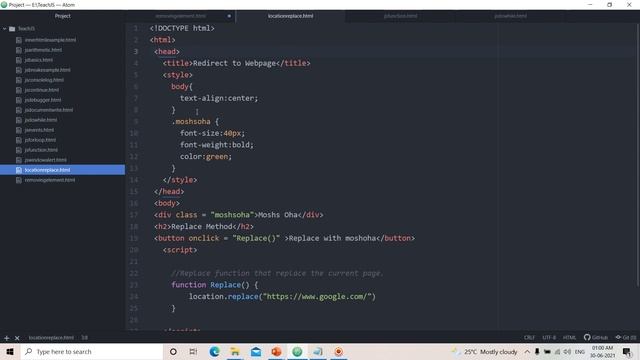Screen dimensions: 640x360
Task: Switch to Atom icon on taskbar
Action: [297, 351]
